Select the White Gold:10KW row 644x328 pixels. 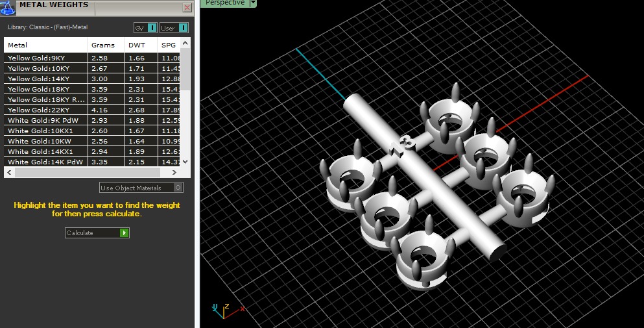pos(92,141)
